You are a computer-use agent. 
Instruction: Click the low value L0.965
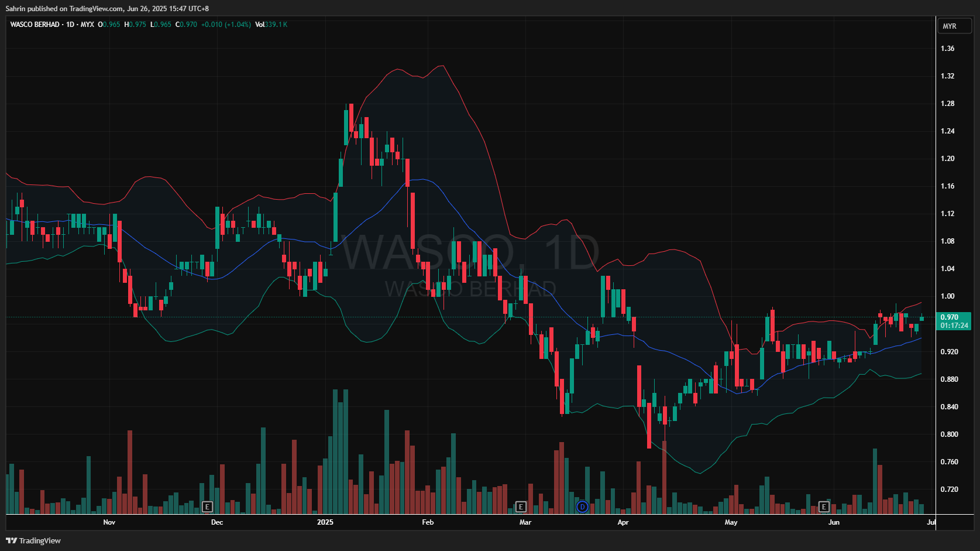click(x=161, y=25)
